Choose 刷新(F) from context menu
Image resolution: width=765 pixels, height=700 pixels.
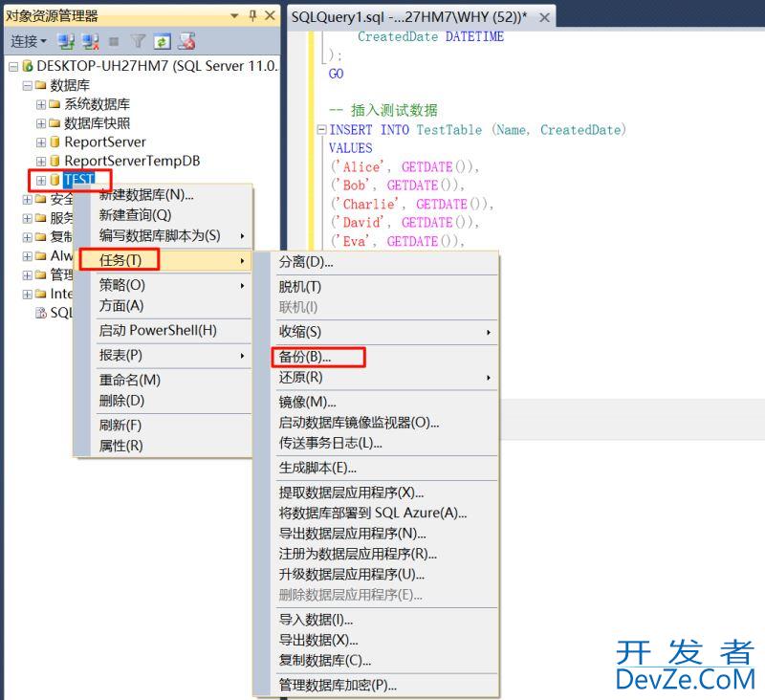163,426
